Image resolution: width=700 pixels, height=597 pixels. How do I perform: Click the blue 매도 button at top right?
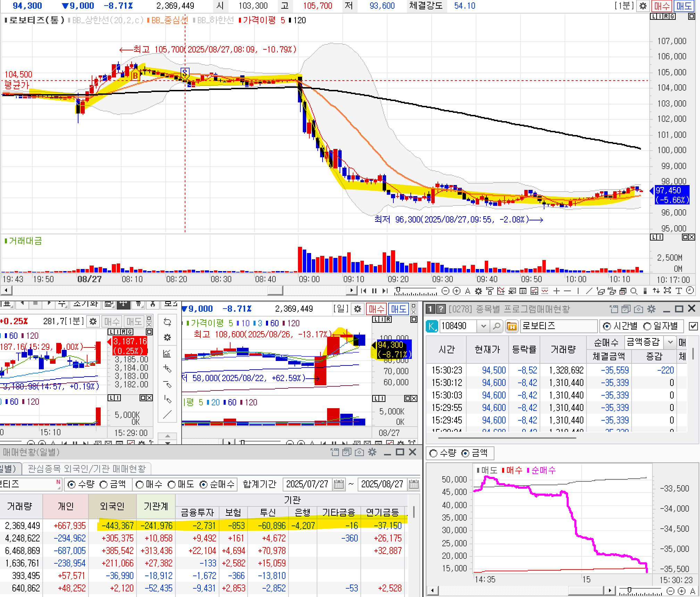[x=684, y=6]
